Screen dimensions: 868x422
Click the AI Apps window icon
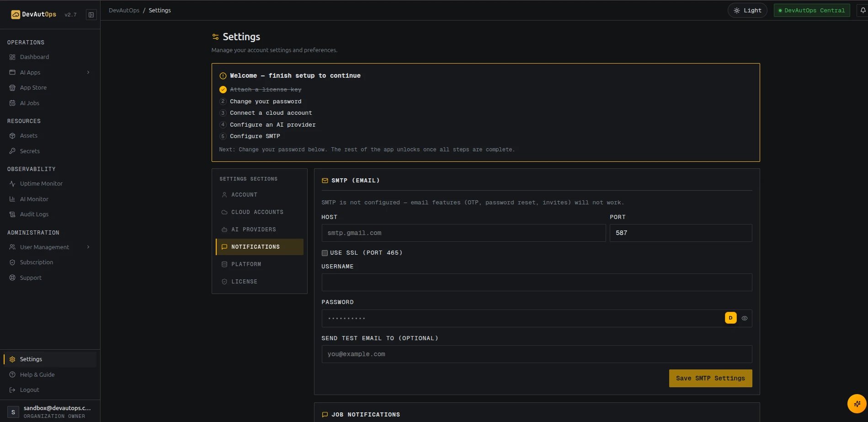coord(12,72)
